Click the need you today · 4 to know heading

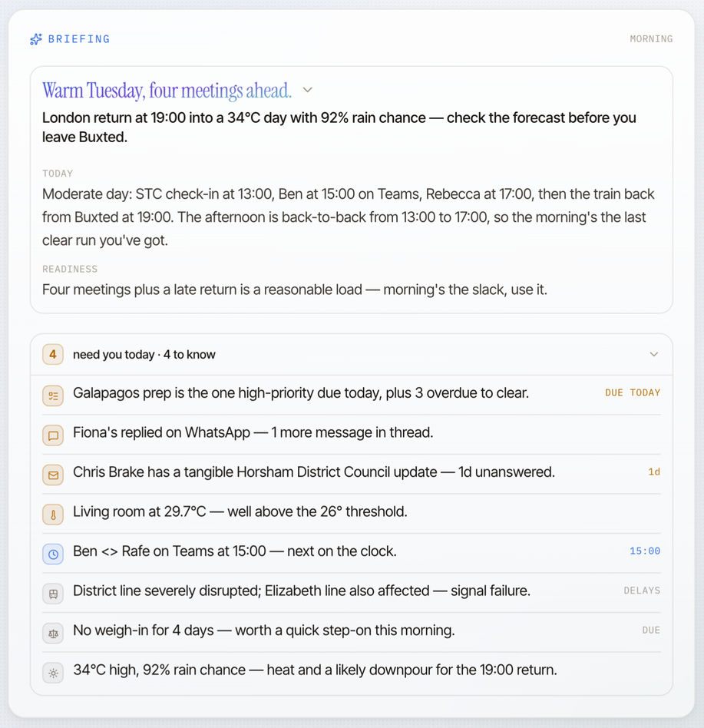144,355
